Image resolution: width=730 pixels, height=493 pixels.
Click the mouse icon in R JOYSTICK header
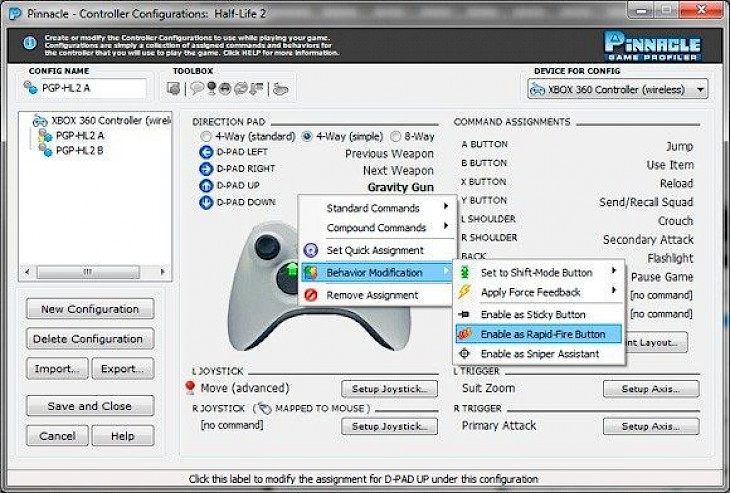pyautogui.click(x=264, y=408)
